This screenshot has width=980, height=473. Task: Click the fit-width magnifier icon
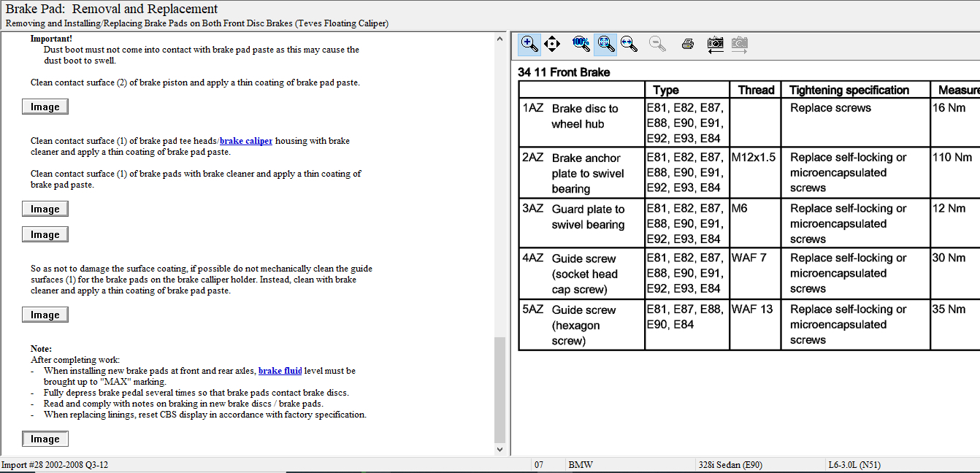pyautogui.click(x=629, y=45)
